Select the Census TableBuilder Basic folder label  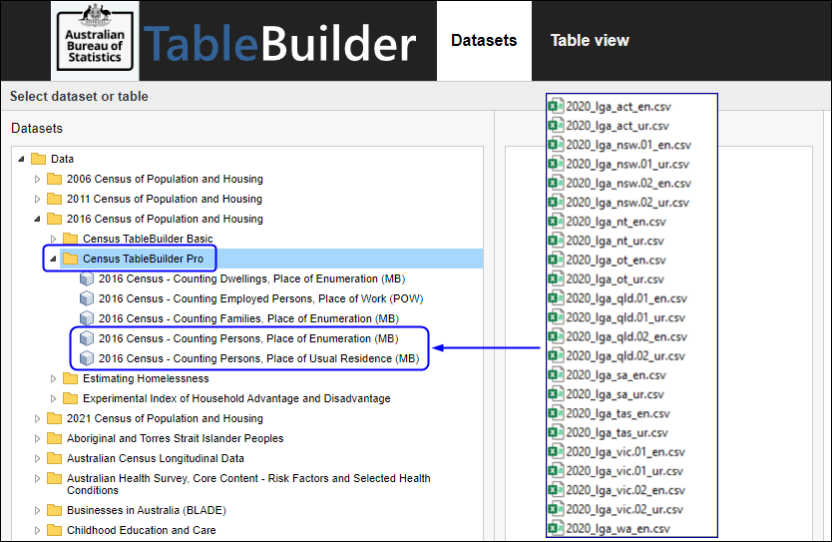point(148,239)
